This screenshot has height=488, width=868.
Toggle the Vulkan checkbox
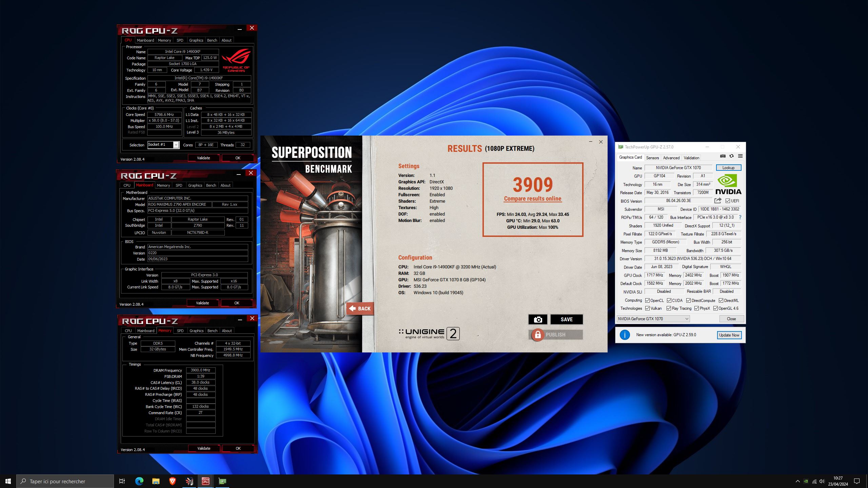tap(647, 308)
